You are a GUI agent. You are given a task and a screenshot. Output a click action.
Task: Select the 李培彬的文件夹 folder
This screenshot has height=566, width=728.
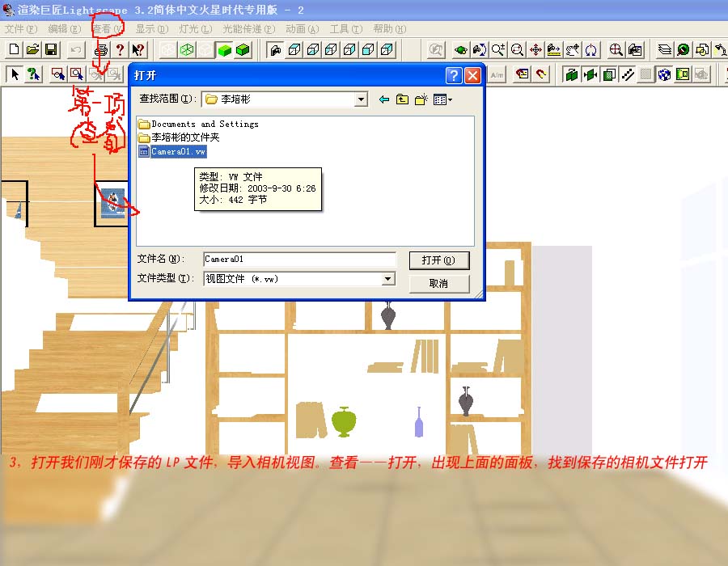(x=179, y=137)
